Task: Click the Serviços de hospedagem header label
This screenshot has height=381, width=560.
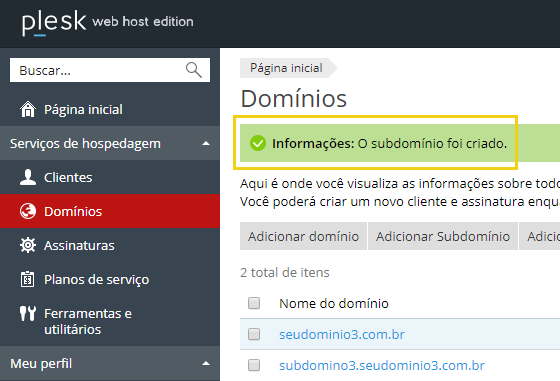Action: coord(85,144)
